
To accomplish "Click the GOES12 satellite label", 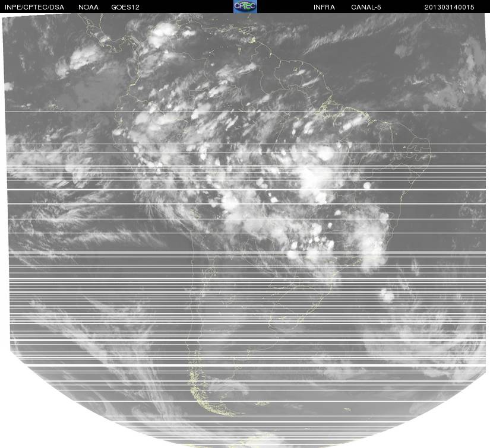I will pos(125,7).
